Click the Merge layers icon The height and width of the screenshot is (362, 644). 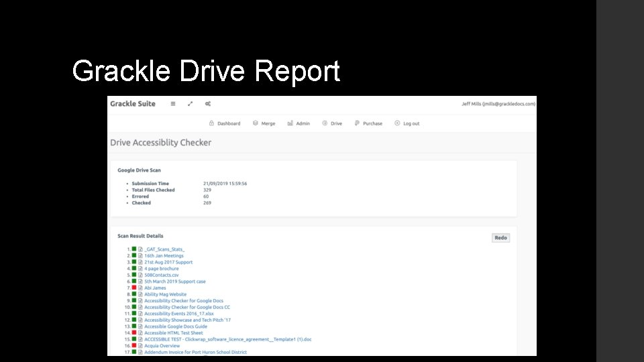(x=256, y=123)
